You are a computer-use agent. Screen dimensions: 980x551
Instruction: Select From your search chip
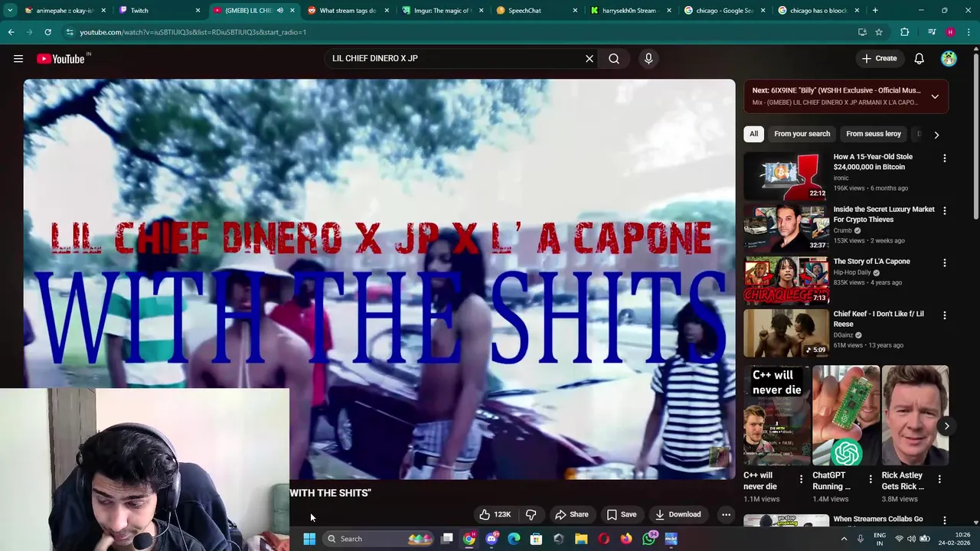tap(802, 134)
